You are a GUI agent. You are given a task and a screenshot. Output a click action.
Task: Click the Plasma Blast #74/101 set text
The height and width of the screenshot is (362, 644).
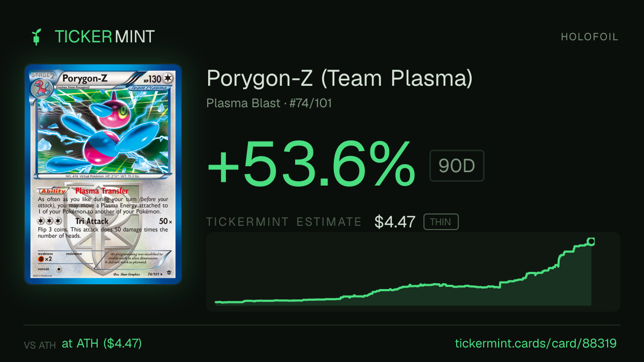pyautogui.click(x=269, y=103)
